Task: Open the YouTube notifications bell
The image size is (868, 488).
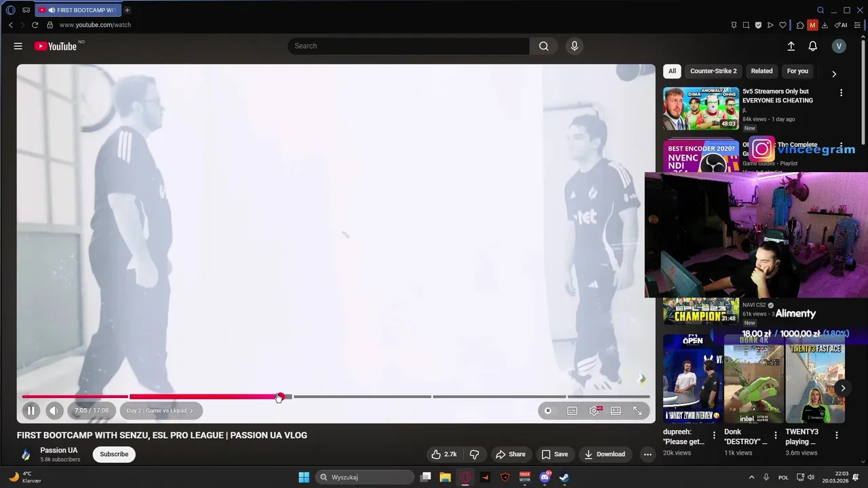Action: [812, 46]
